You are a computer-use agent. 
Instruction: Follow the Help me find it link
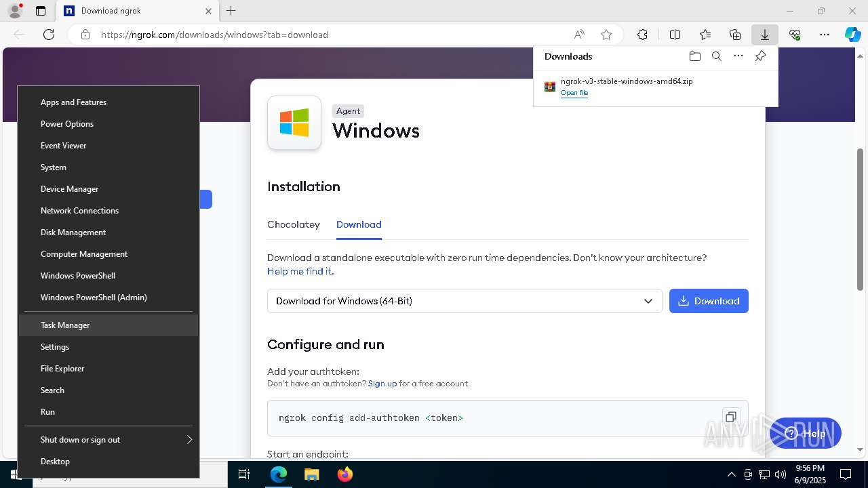(x=300, y=271)
